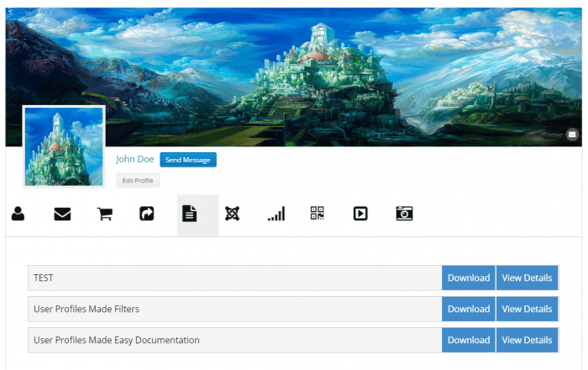
Task: Open the video play tab icon
Action: pos(360,214)
